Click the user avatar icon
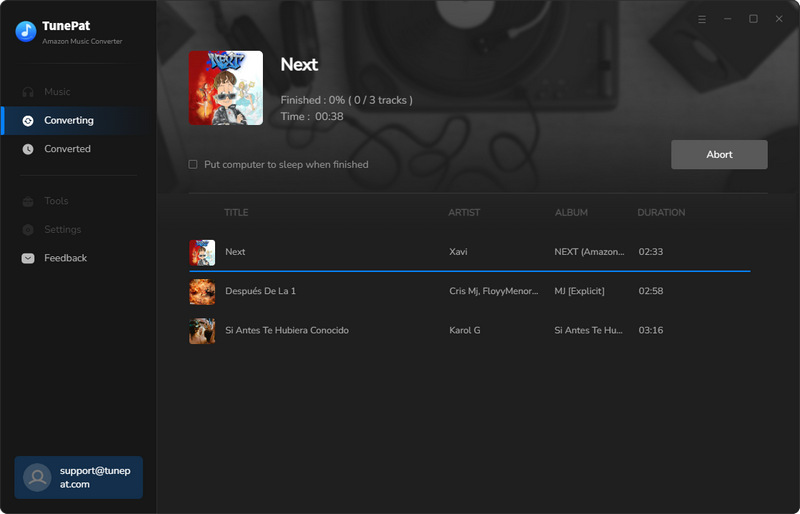 [x=37, y=477]
